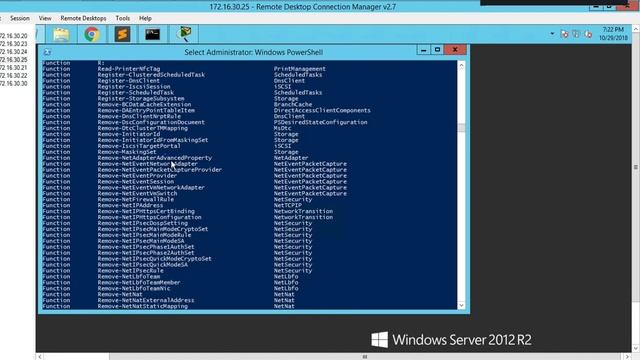
Task: Select server 172.16.30.23 in the tree
Action: coord(13,44)
